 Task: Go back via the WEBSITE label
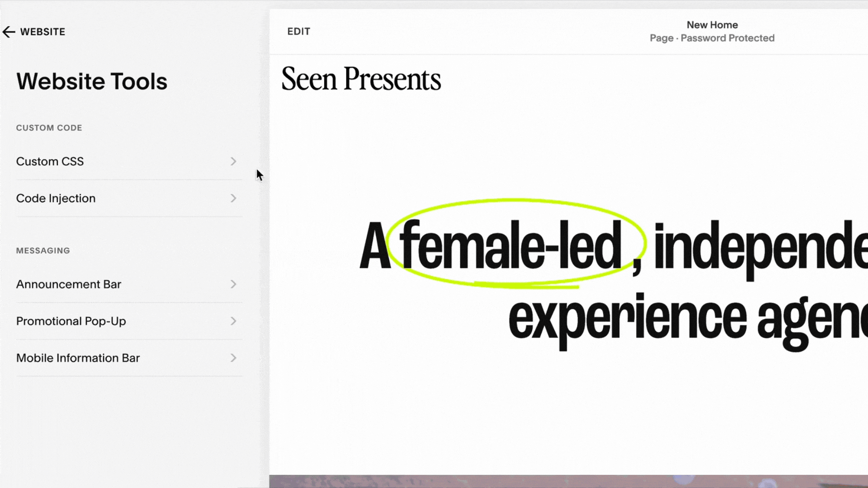point(42,32)
